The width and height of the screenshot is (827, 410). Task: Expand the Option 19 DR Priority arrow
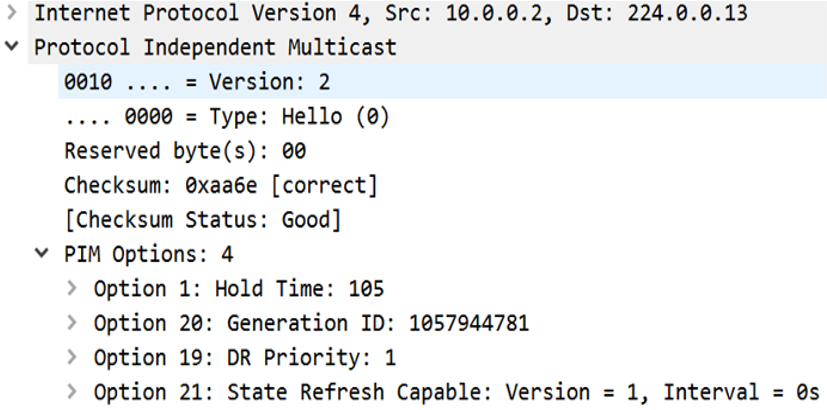72,357
